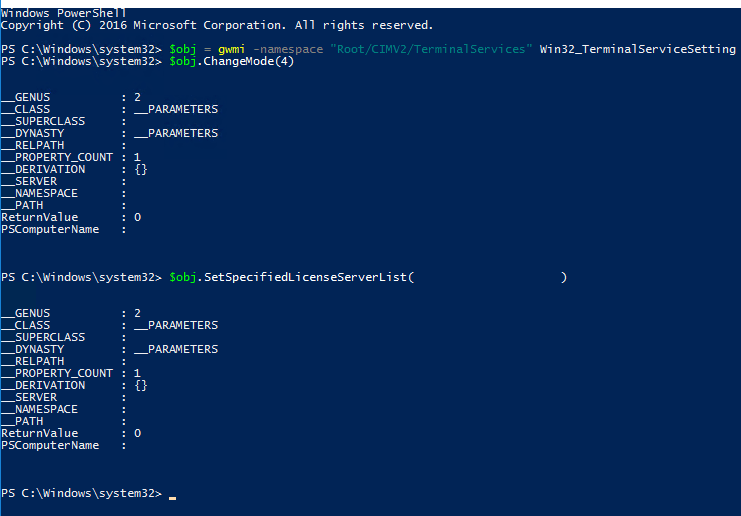Click the second __NAMESPACE property label

(40, 409)
